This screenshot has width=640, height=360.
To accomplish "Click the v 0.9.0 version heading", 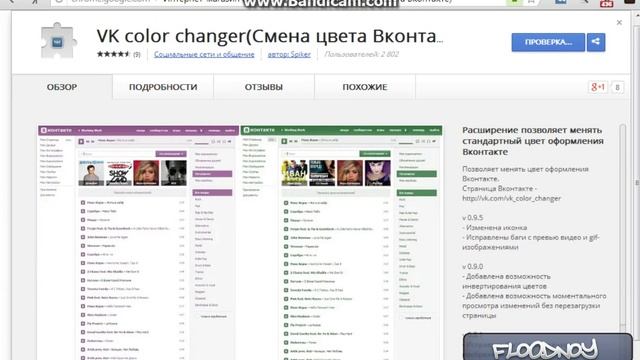I will click(x=473, y=267).
